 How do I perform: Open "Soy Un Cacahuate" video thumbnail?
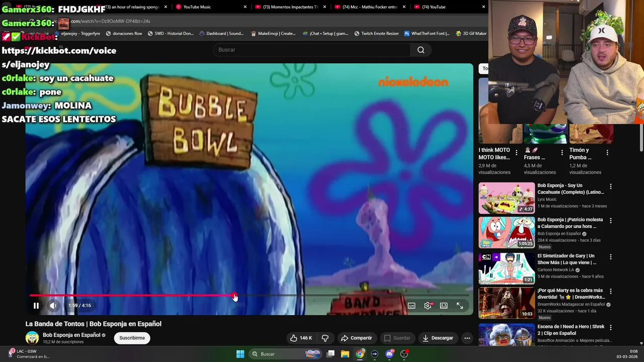[507, 198]
